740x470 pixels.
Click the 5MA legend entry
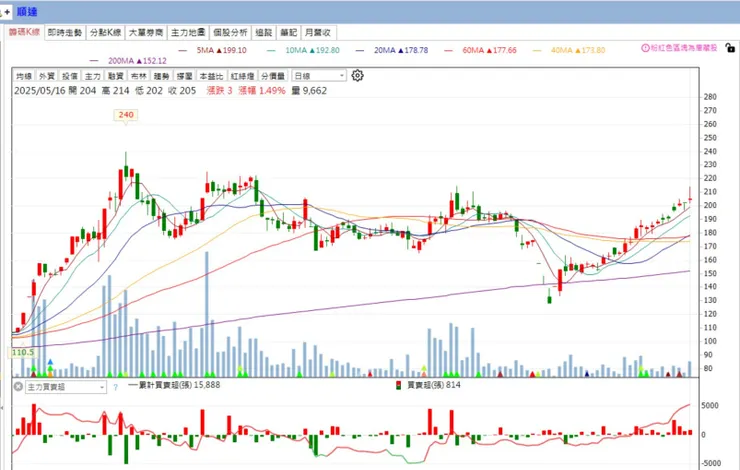pos(213,50)
